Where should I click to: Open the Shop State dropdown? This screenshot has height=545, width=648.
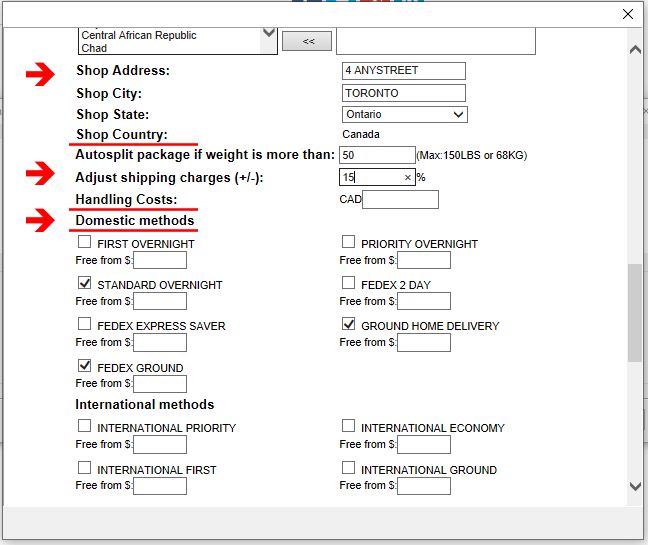404,115
